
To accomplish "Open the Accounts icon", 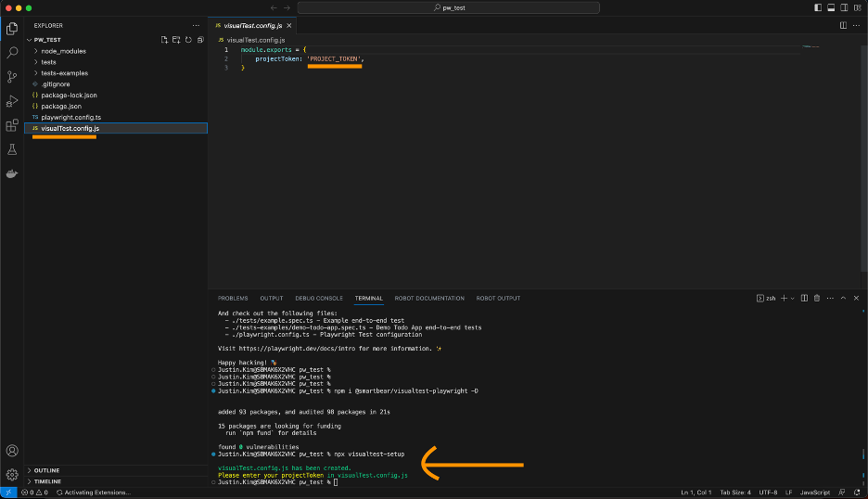I will coord(12,451).
